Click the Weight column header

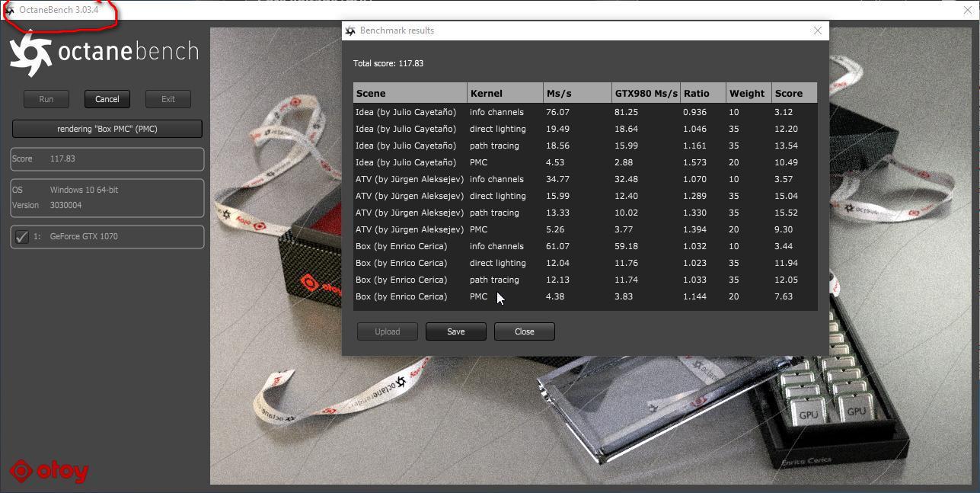pos(749,93)
